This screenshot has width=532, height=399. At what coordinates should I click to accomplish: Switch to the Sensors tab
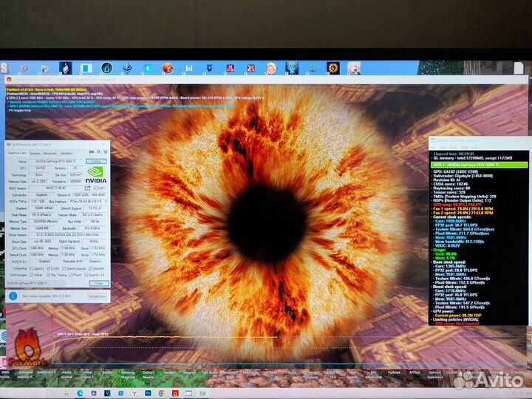(35, 154)
